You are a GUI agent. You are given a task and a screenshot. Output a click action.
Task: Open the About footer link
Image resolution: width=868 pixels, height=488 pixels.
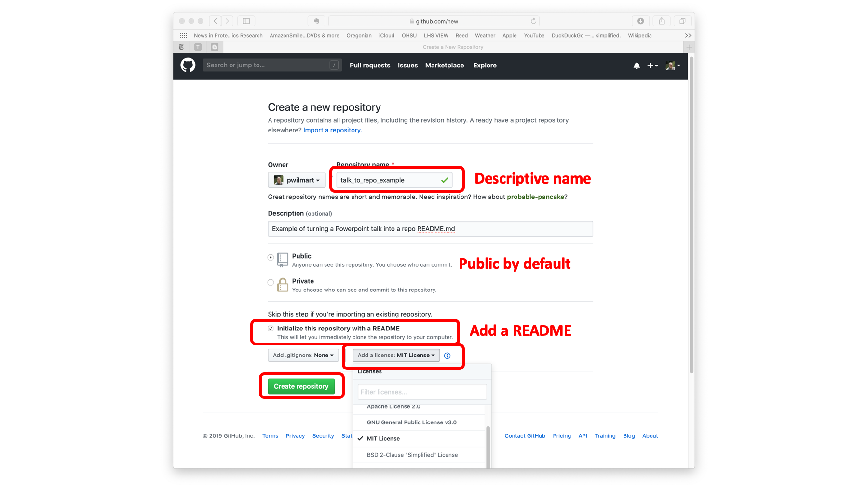(x=650, y=436)
